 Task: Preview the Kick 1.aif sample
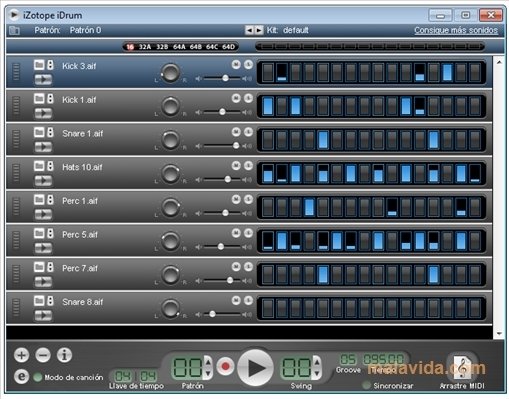click(43, 113)
